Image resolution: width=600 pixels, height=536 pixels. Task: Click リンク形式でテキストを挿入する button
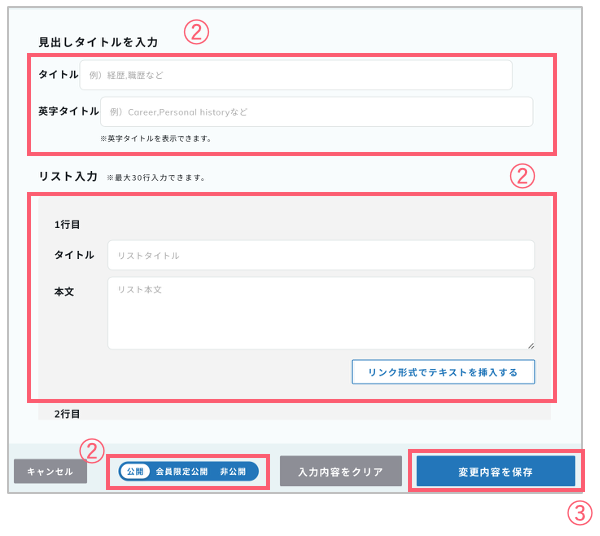(x=443, y=372)
